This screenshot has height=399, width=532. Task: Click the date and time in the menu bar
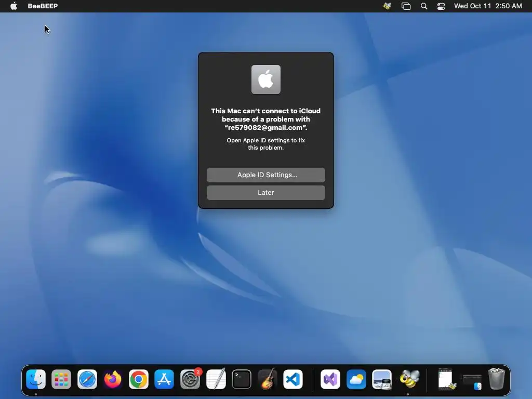pyautogui.click(x=488, y=6)
